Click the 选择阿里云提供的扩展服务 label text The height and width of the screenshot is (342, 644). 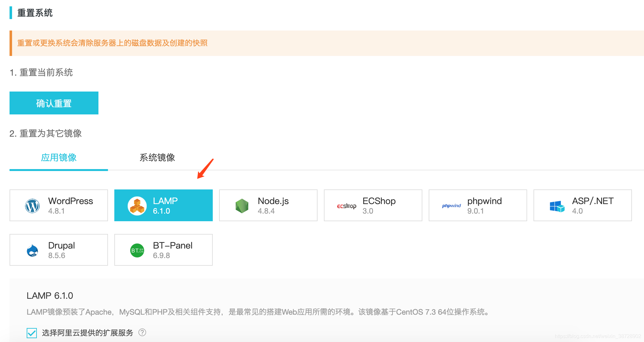coord(87,333)
